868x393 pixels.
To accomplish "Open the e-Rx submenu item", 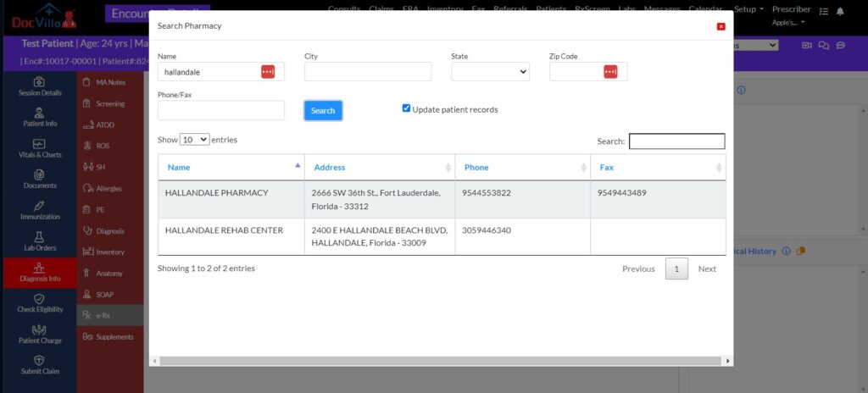I will click(109, 316).
